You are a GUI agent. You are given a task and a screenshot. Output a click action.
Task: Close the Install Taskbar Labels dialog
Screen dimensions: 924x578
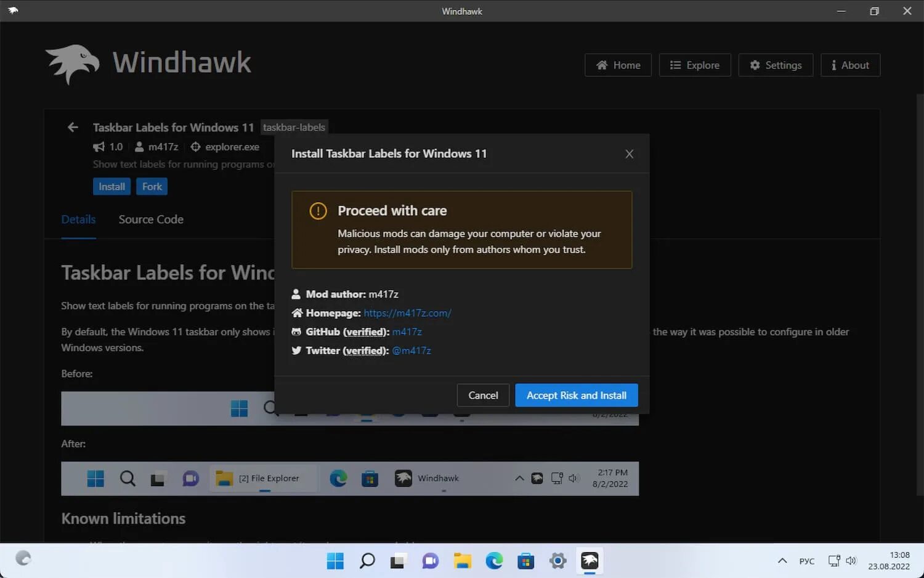pos(629,154)
